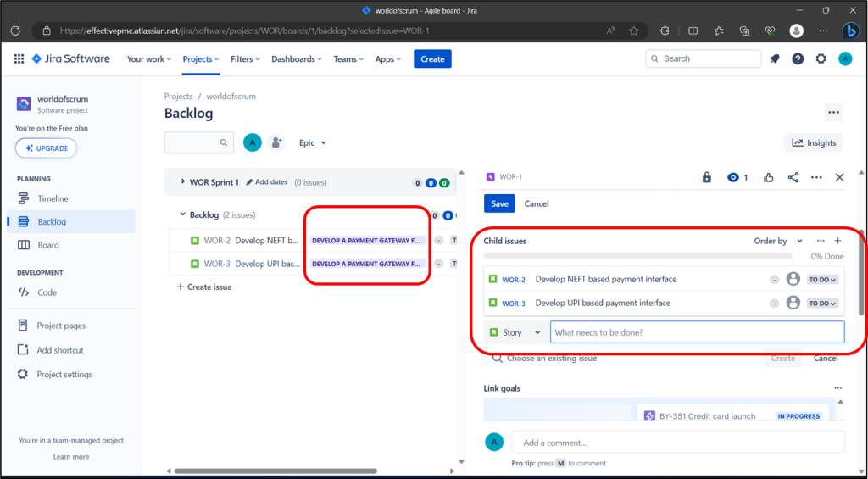Refresh the browser page
The height and width of the screenshot is (479, 868).
[x=15, y=31]
